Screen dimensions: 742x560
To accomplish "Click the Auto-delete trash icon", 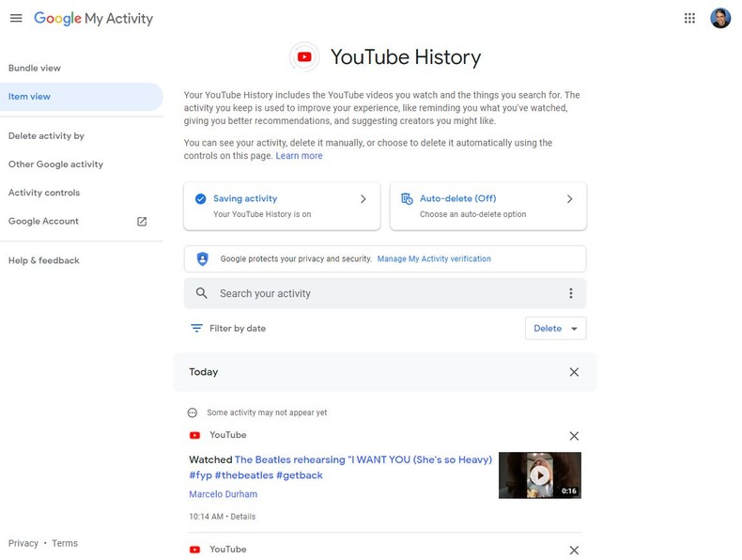I will click(x=407, y=199).
